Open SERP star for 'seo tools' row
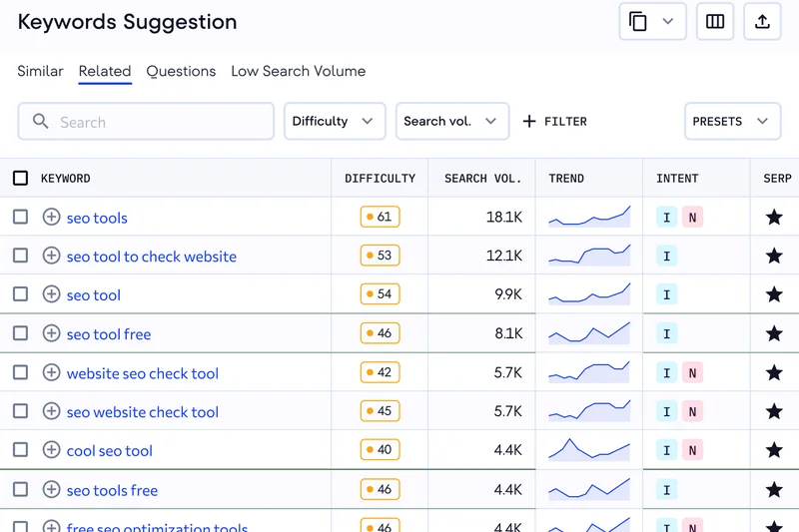This screenshot has width=799, height=532. (x=774, y=218)
